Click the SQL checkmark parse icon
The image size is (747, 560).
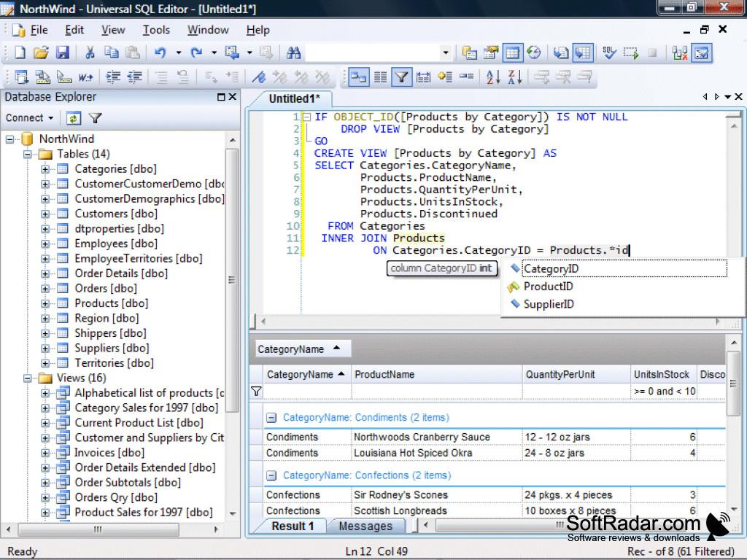[x=609, y=52]
